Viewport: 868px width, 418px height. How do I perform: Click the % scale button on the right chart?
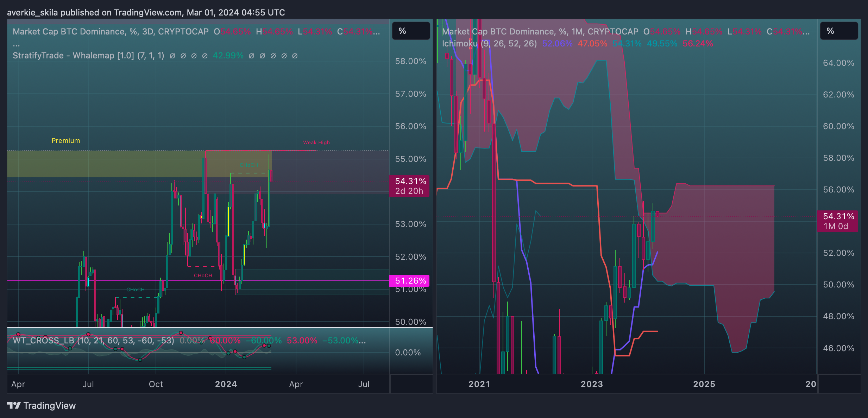(x=839, y=31)
